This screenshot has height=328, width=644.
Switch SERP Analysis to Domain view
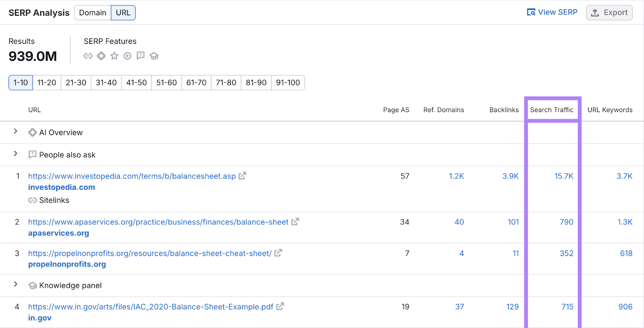93,13
